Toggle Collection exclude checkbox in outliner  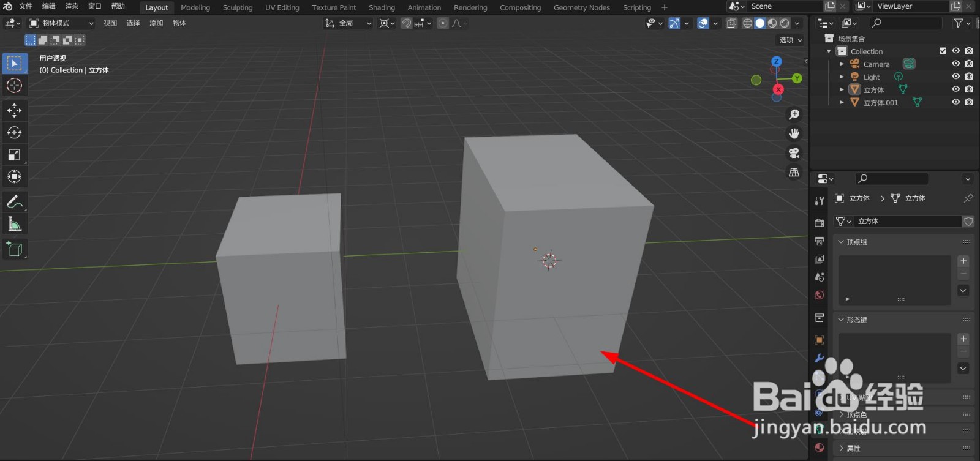(943, 51)
